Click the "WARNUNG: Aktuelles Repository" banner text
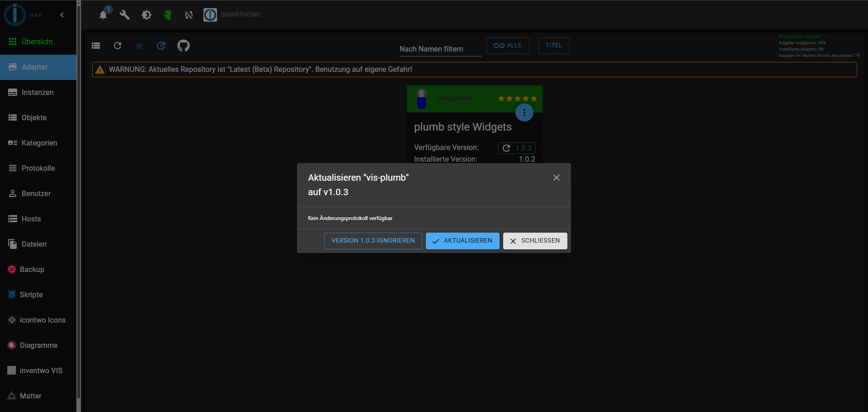 coord(260,70)
